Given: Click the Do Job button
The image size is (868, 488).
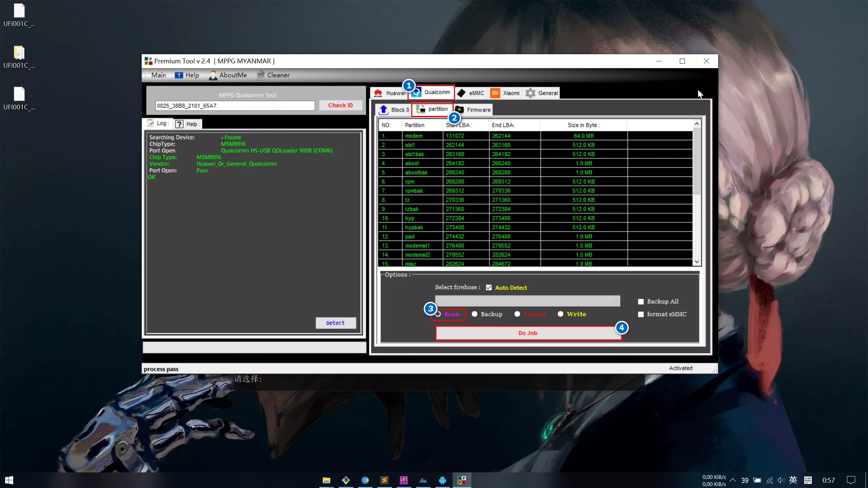Looking at the screenshot, I should coord(528,333).
